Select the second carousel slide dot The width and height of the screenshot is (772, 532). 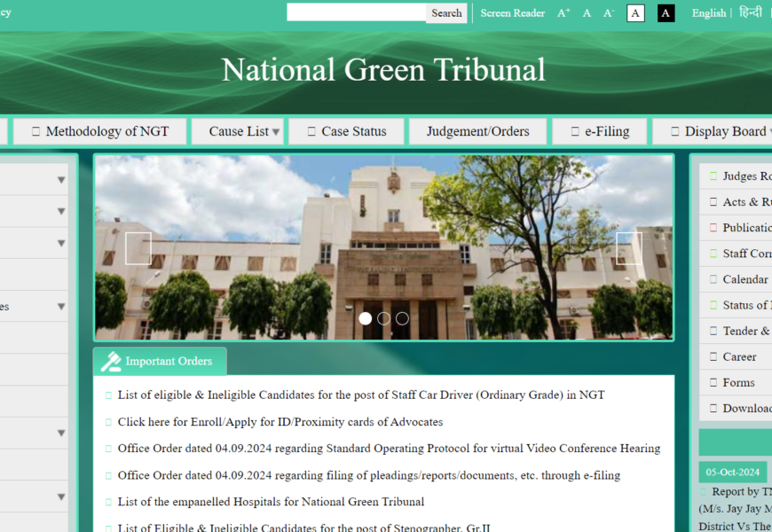click(383, 318)
